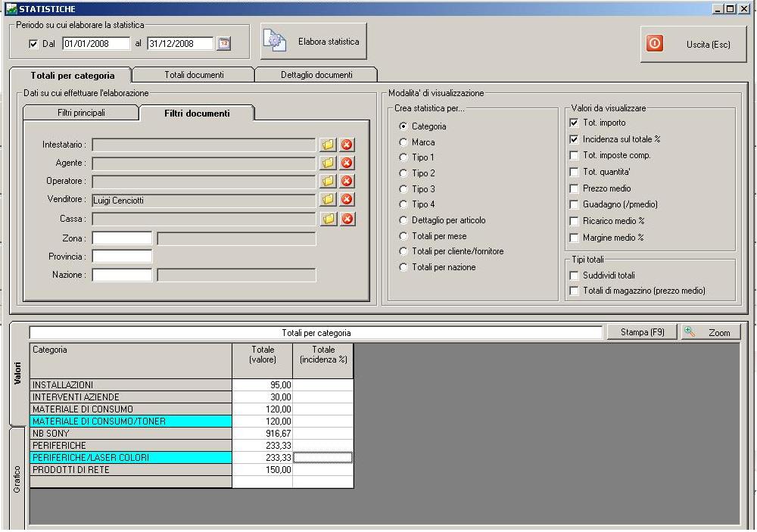The width and height of the screenshot is (757, 532).
Task: Select Totali per mese radio option
Action: 403,236
